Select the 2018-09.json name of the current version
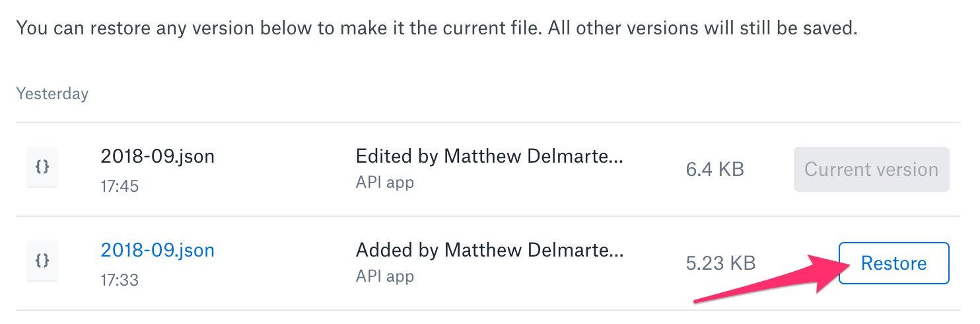The image size is (980, 324). pos(157,157)
